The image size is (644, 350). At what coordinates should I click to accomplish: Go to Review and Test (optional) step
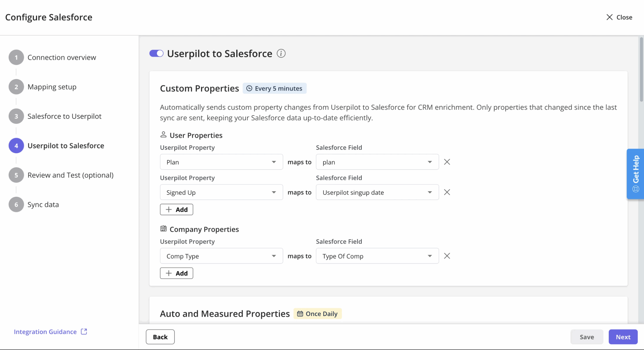click(x=70, y=175)
